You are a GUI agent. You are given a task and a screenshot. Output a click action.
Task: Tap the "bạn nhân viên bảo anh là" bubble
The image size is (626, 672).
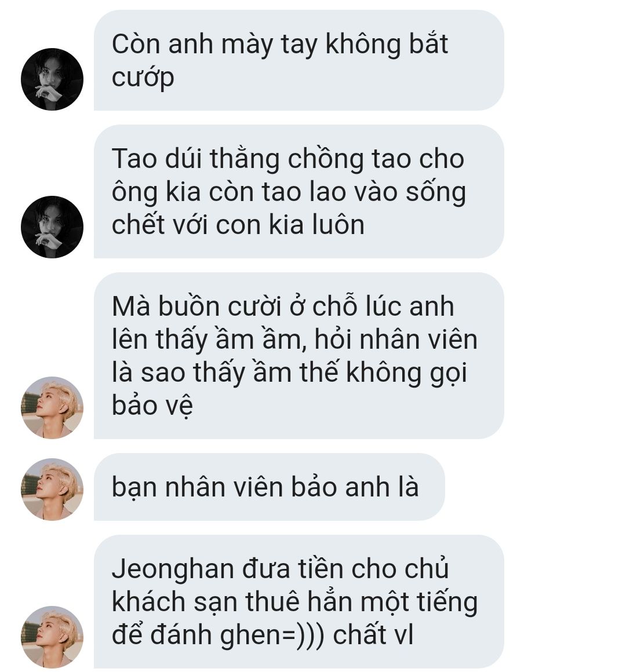tap(270, 487)
